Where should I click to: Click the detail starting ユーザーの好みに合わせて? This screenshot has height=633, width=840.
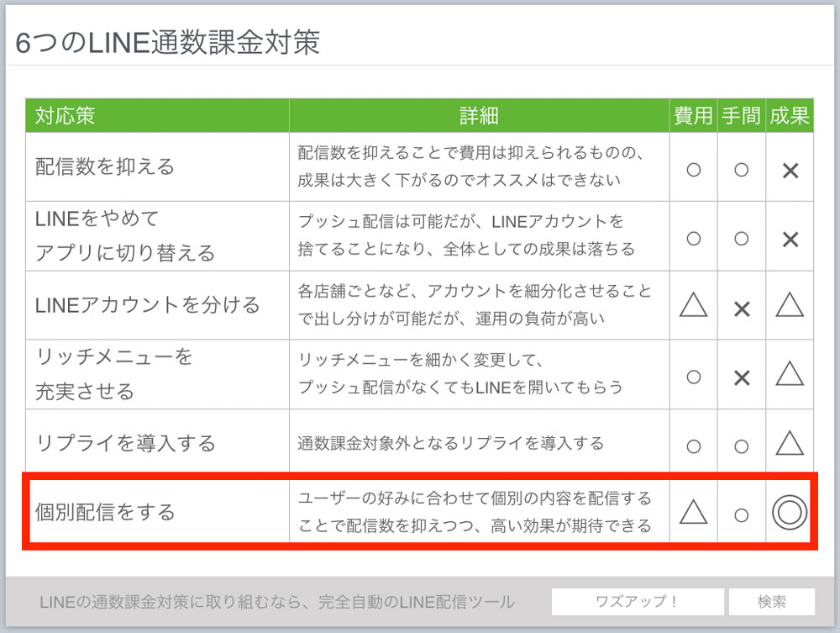coord(475,512)
